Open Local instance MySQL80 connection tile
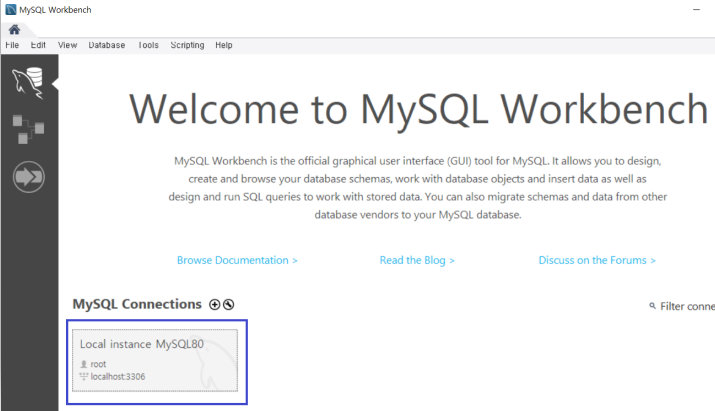Viewport: 715px width, 411px height. [x=155, y=360]
